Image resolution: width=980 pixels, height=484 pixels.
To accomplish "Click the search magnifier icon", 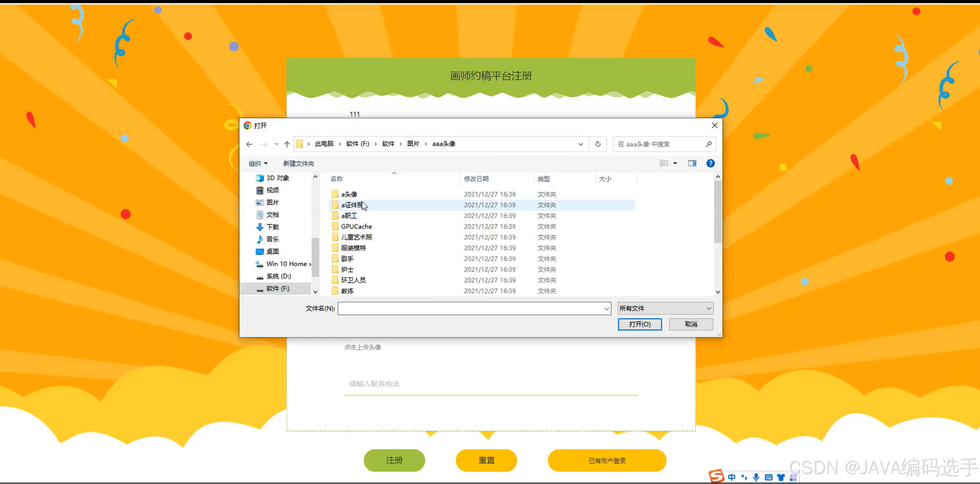I will pos(708,144).
